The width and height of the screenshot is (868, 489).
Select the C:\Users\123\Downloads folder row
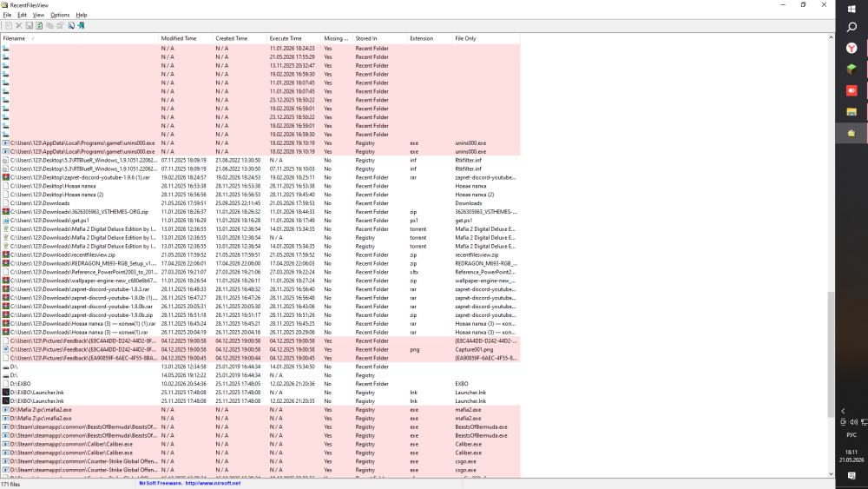[x=260, y=203]
